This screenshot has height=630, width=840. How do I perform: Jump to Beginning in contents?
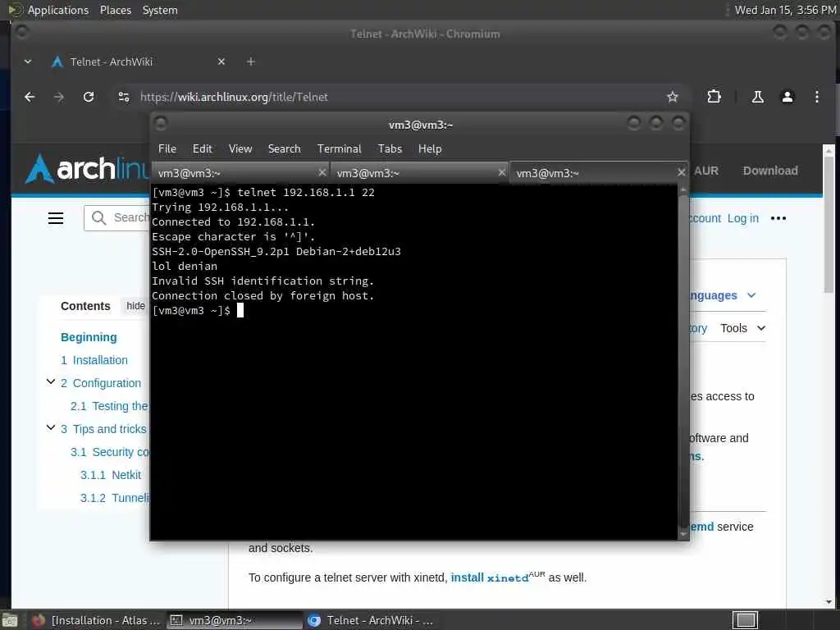pos(89,337)
